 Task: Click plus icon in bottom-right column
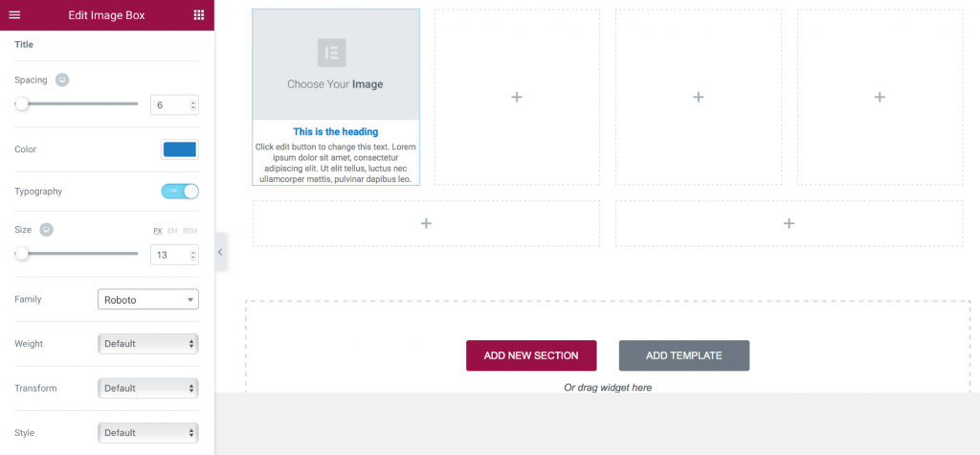click(789, 223)
